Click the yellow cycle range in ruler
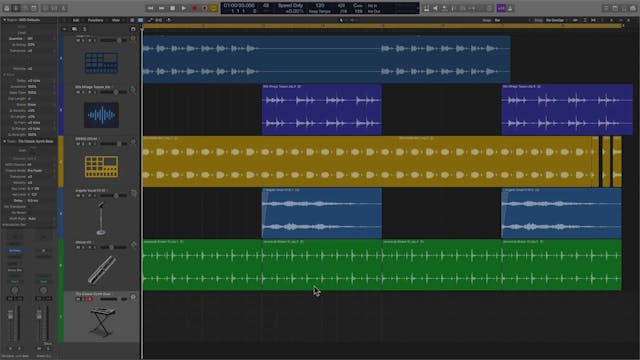The height and width of the screenshot is (360, 640). [382, 26]
